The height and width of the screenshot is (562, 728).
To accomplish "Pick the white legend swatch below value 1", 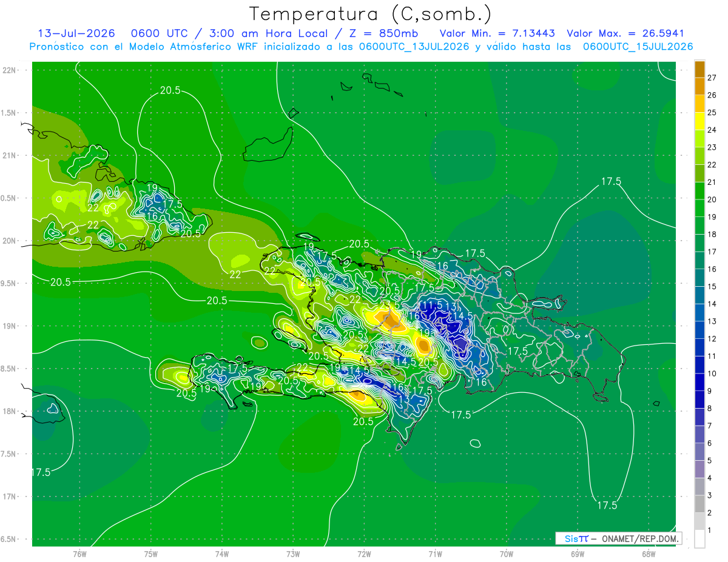I will click(699, 539).
